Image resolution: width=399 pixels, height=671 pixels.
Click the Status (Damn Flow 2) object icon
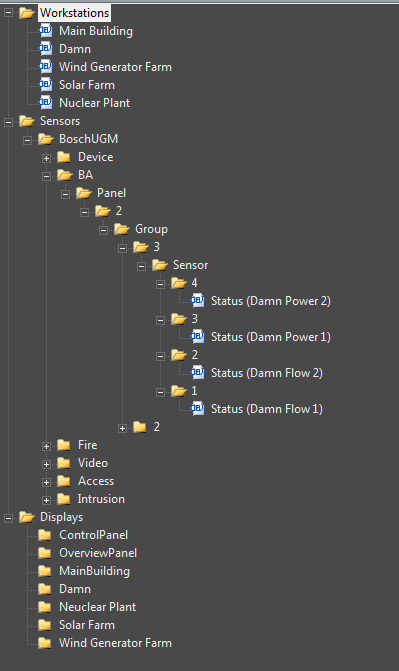tap(197, 372)
